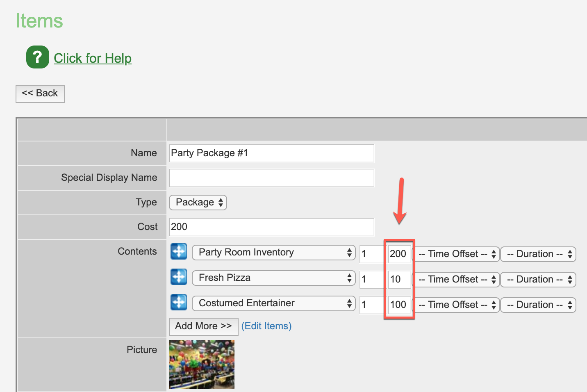587x392 pixels.
Task: Expand Duration dropdown in the Fresh Pizza row
Action: coord(539,280)
